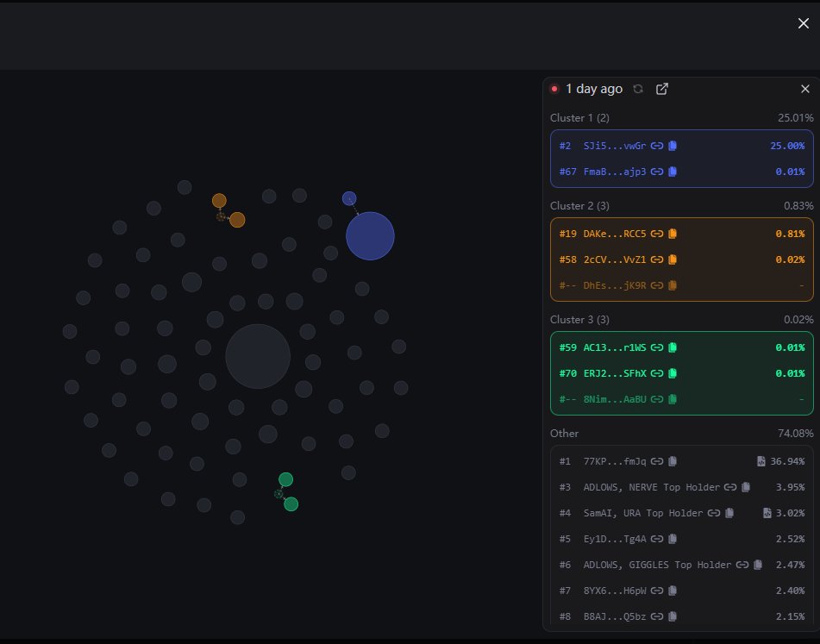The image size is (820, 644).
Task: Copy address SJi5...vwGr
Action: coord(673,146)
